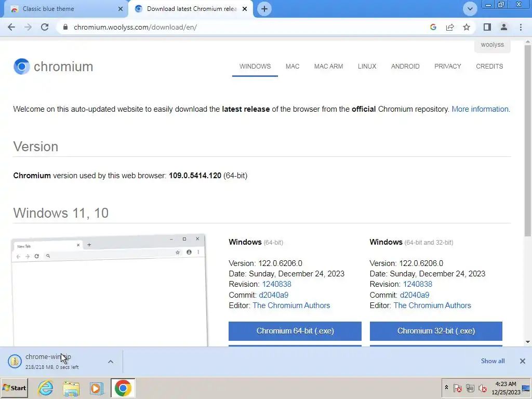Viewport: 532px width, 399px height.
Task: Close the Classic blue theme tab
Action: 121,9
